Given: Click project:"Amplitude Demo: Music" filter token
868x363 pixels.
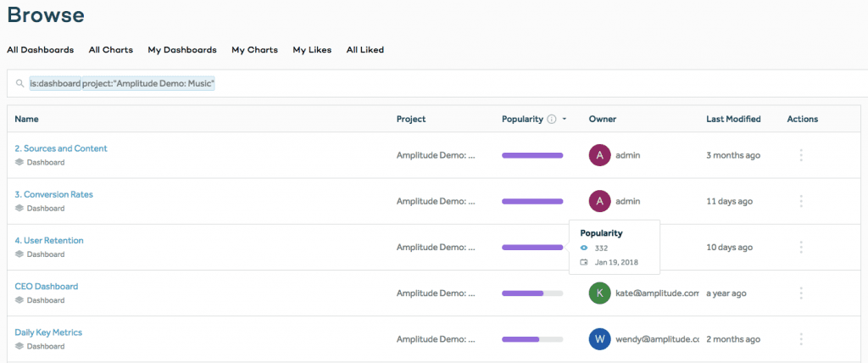Looking at the screenshot, I should [148, 84].
